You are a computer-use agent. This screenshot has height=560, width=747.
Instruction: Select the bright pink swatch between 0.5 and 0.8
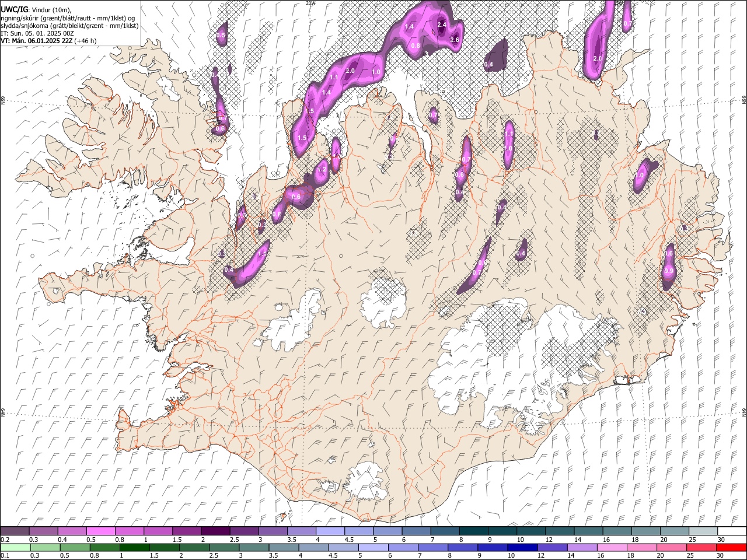pyautogui.click(x=100, y=531)
